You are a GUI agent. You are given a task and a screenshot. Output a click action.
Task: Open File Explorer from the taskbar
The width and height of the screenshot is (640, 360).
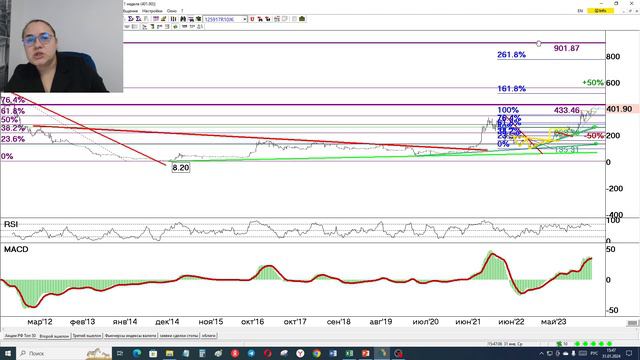[x=169, y=353]
